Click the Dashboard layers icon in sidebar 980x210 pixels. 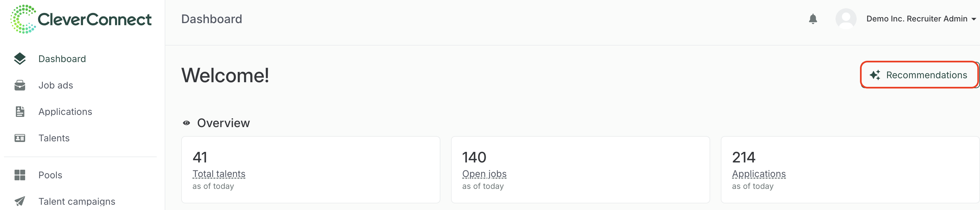[20, 59]
